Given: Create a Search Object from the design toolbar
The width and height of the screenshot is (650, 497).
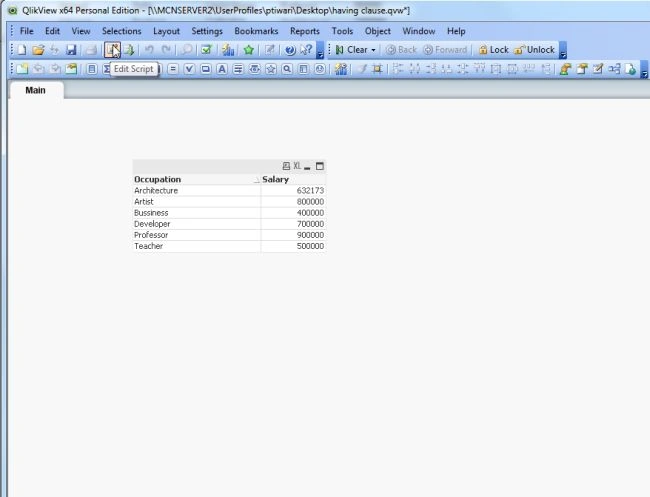Looking at the screenshot, I should coord(287,69).
